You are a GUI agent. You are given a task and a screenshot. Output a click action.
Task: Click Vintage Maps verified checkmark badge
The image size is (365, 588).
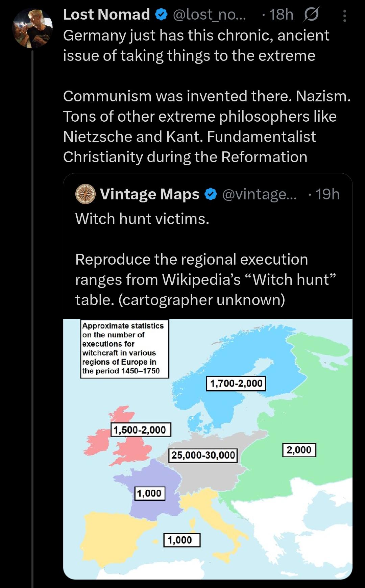(211, 194)
